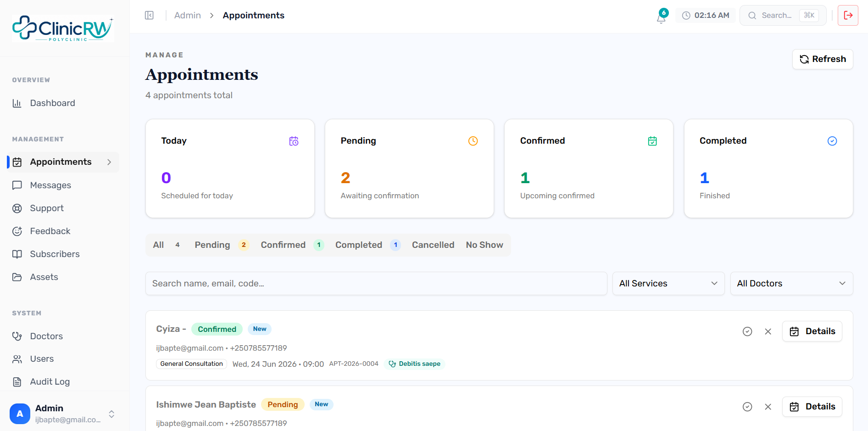Click the Messages chat bubble icon
The image size is (868, 431).
pyautogui.click(x=17, y=185)
